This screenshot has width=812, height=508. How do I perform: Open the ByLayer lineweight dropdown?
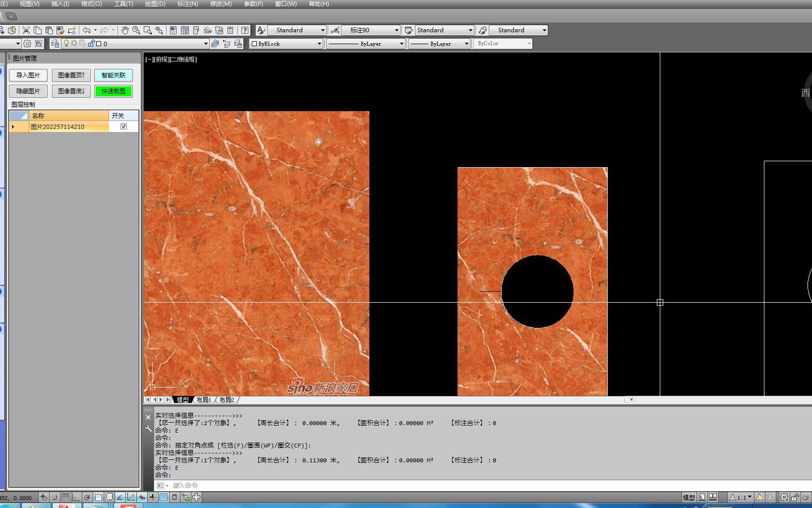[440, 44]
